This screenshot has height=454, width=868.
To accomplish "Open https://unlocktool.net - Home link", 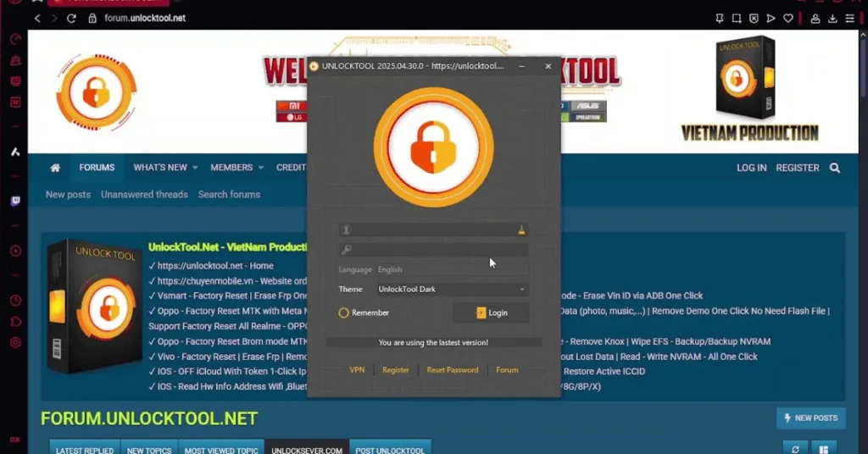I will coord(215,266).
